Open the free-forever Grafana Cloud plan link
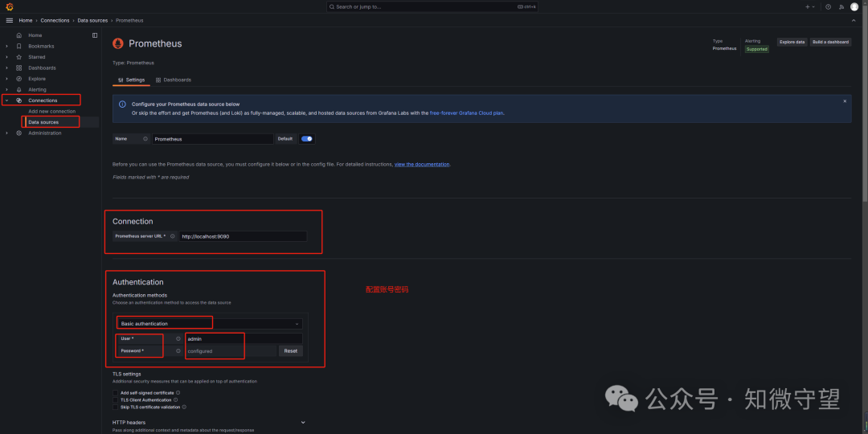The width and height of the screenshot is (868, 434). [x=467, y=113]
